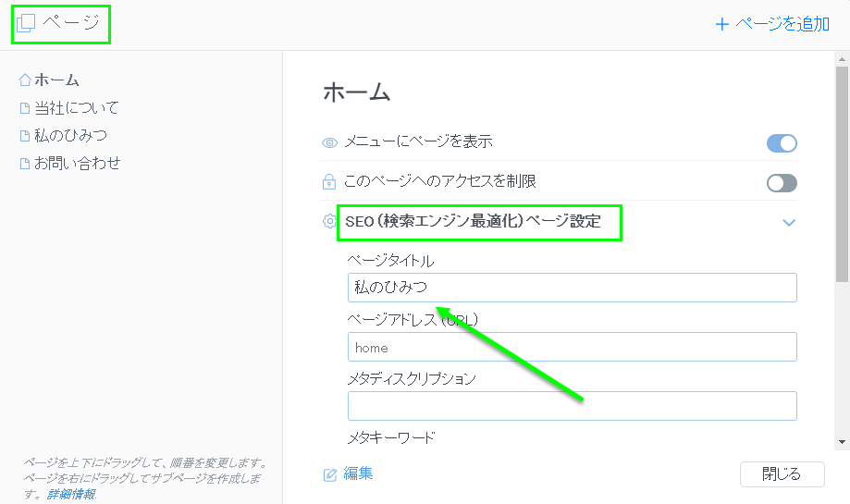
Task: Click ページを追加 link to add page
Action: (x=782, y=24)
